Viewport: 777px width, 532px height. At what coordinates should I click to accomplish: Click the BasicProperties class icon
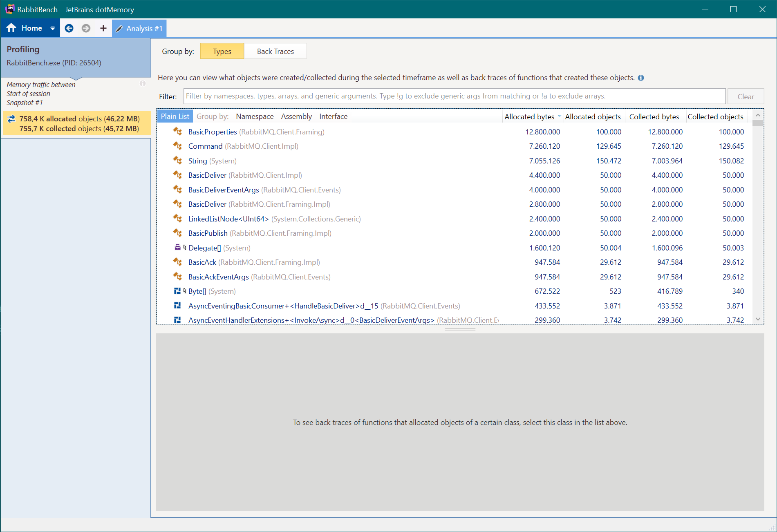(x=177, y=132)
